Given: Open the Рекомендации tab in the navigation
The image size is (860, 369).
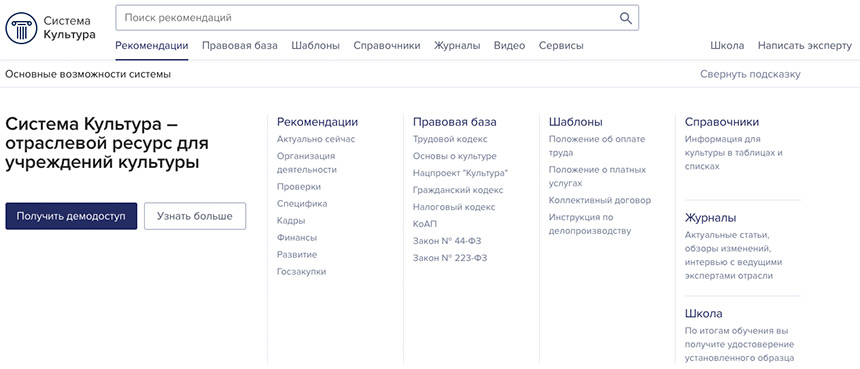Looking at the screenshot, I should (x=152, y=46).
